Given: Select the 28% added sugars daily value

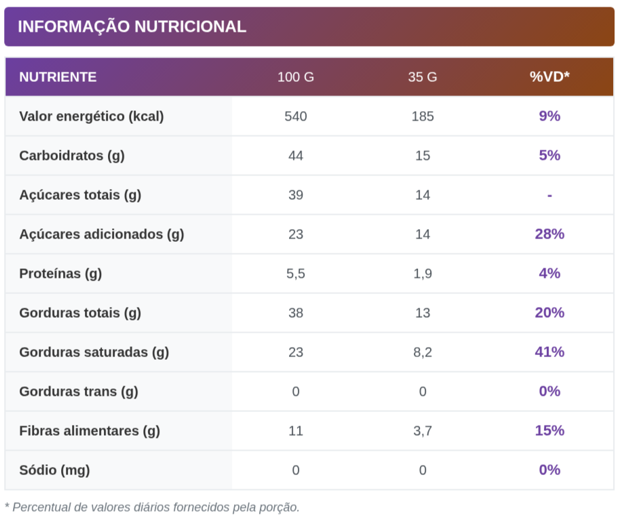Looking at the screenshot, I should pos(549,234).
